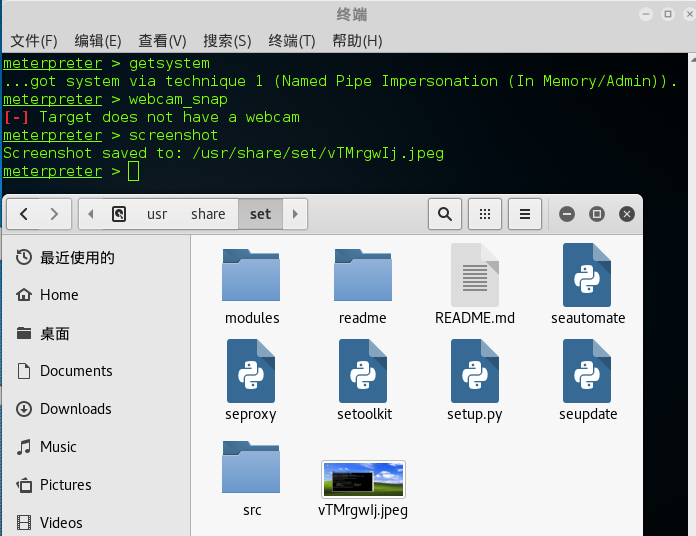
Task: Maximize the file manager window
Action: (597, 214)
